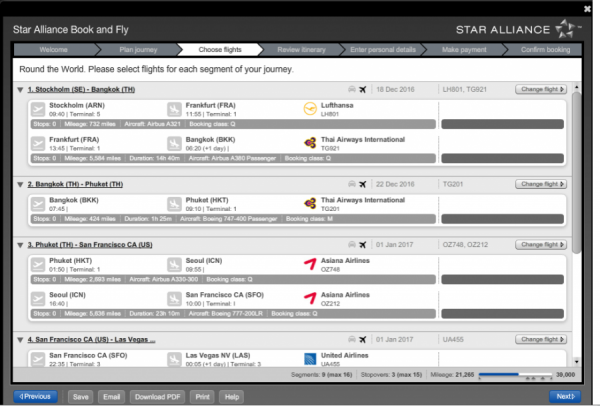This screenshot has height=406, width=600.
Task: Click the arrival icon beside Frankfurt (FRA) 11:55
Action: coord(174,109)
